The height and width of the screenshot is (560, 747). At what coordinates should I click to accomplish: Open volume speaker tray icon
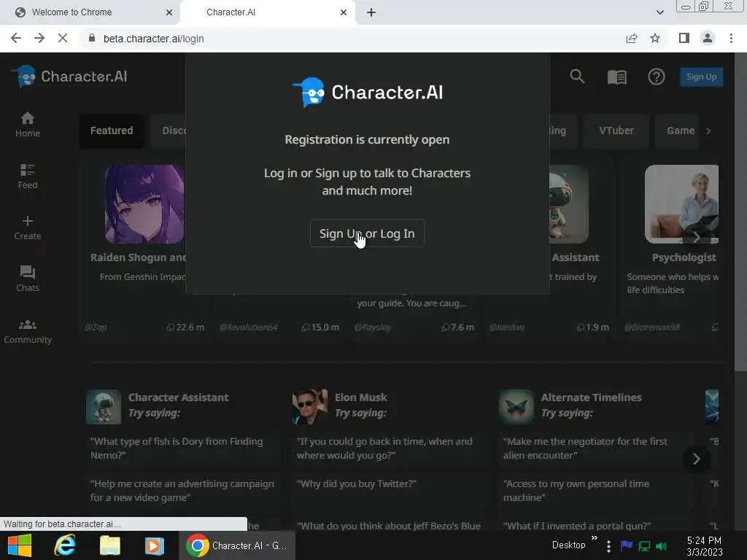pyautogui.click(x=661, y=546)
